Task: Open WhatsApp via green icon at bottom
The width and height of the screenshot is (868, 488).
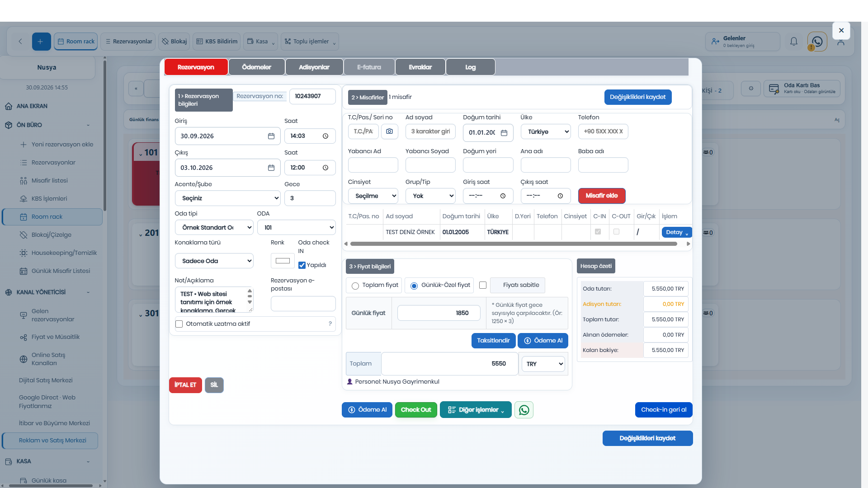Action: pyautogui.click(x=524, y=410)
